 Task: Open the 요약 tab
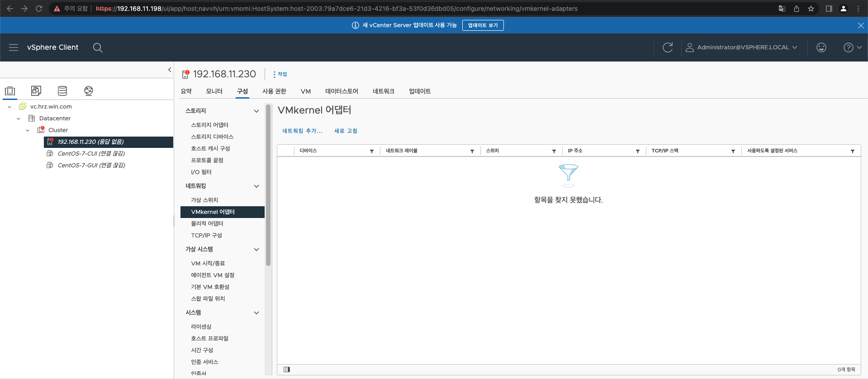[x=186, y=91]
